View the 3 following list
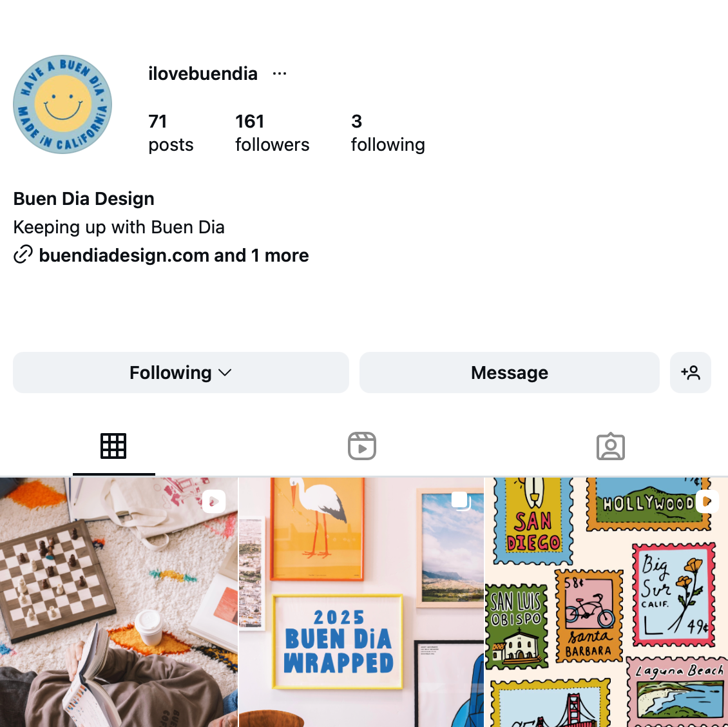The width and height of the screenshot is (728, 727). pos(388,133)
